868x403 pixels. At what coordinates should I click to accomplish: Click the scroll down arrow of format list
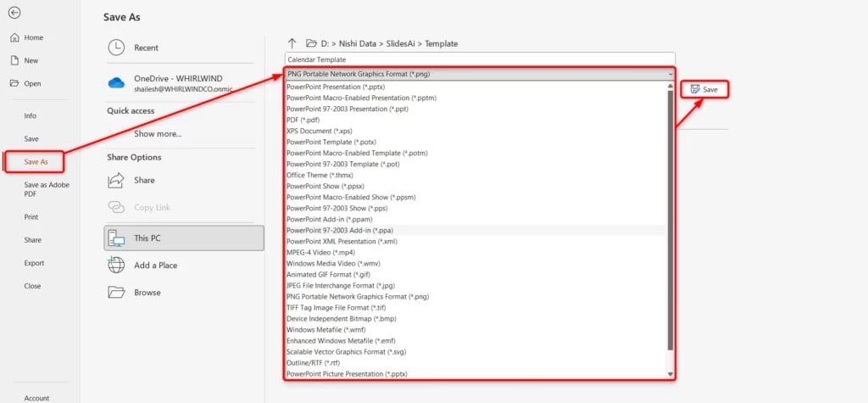tap(670, 374)
